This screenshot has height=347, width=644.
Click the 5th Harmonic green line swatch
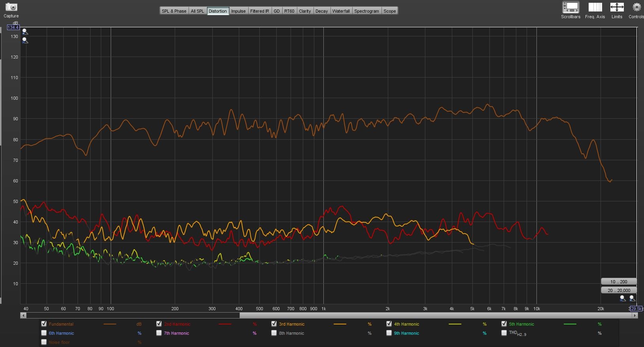click(570, 324)
